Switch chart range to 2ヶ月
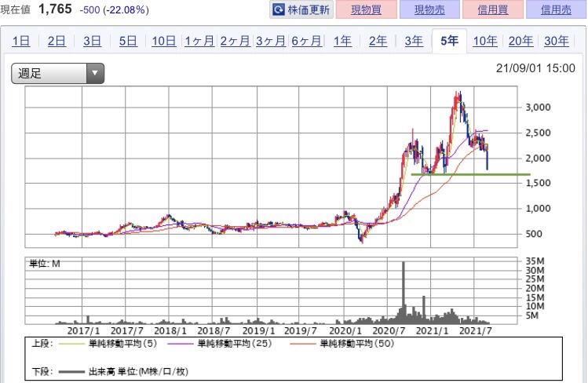Viewport: 588px width, 383px height. click(236, 41)
